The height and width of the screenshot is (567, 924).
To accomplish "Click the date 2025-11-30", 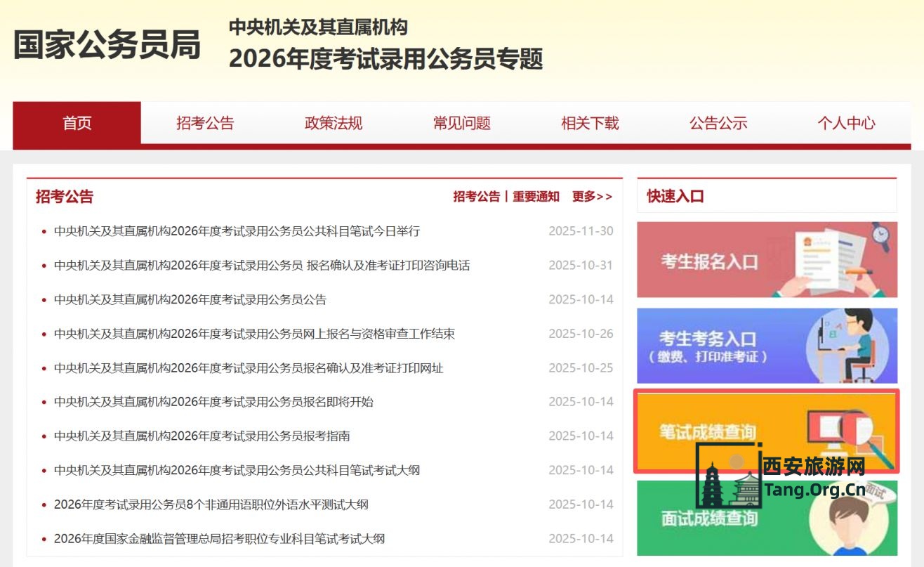I will (x=581, y=231).
